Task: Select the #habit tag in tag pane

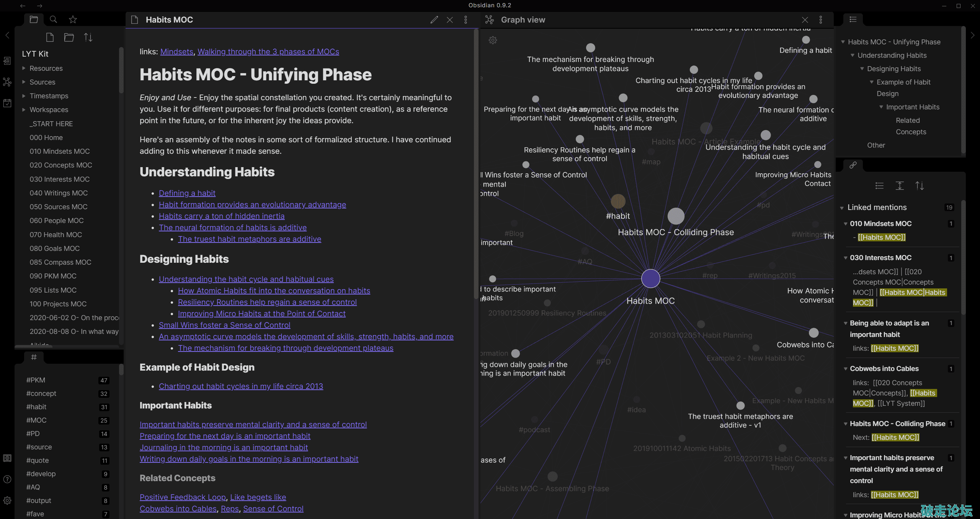Action: 36,407
